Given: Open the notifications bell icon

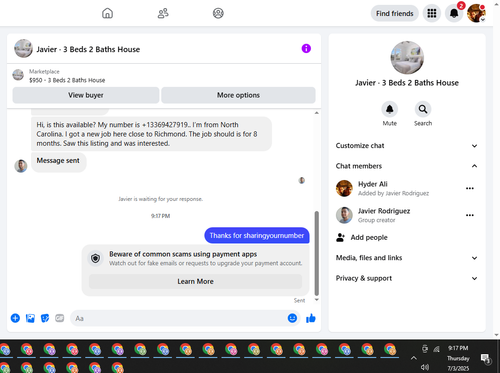Looking at the screenshot, I should pos(454,13).
